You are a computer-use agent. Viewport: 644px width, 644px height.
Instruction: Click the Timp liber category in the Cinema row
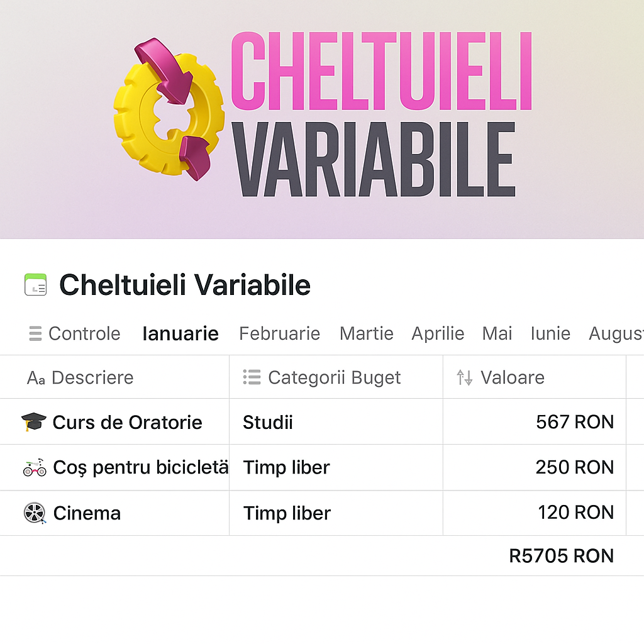pyautogui.click(x=287, y=513)
